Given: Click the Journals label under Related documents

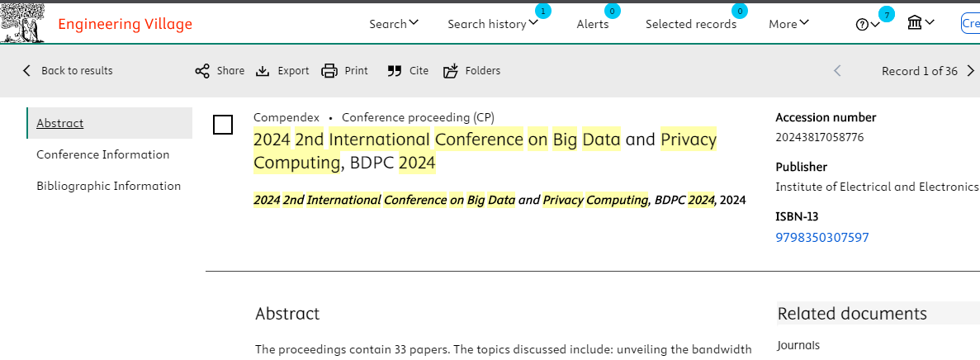Looking at the screenshot, I should tap(798, 345).
